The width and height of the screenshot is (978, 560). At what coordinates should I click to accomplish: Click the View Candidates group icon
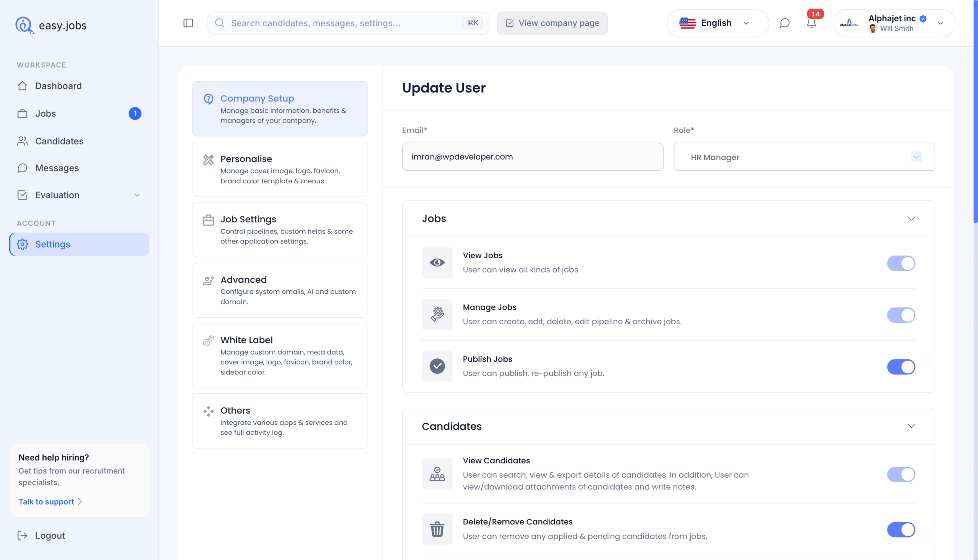pos(437,474)
